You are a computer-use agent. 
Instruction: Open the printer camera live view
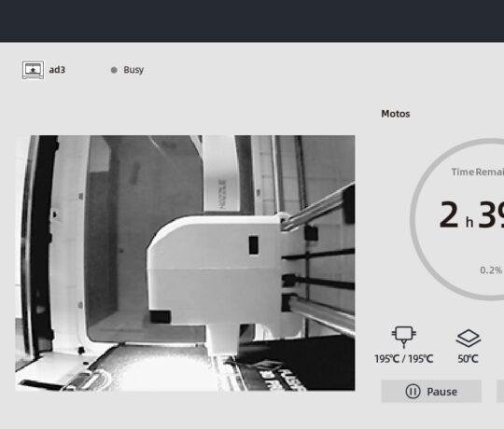185,263
